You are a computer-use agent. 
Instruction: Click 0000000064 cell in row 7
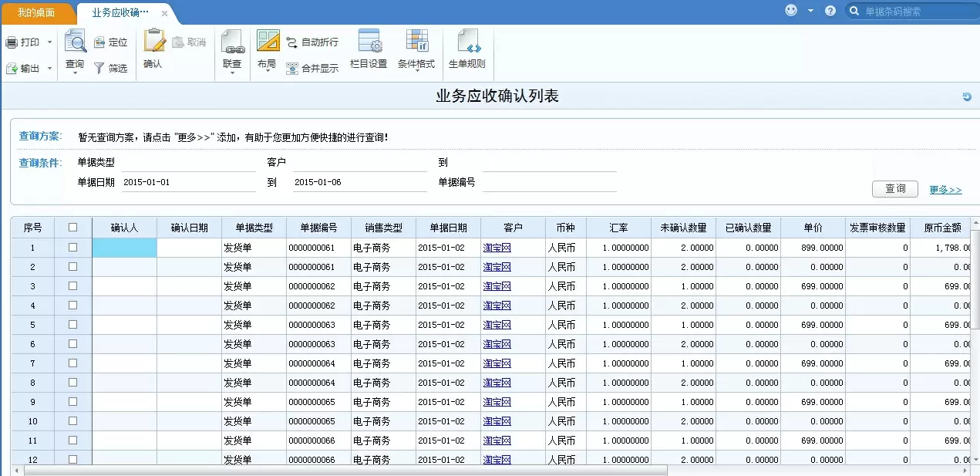318,363
